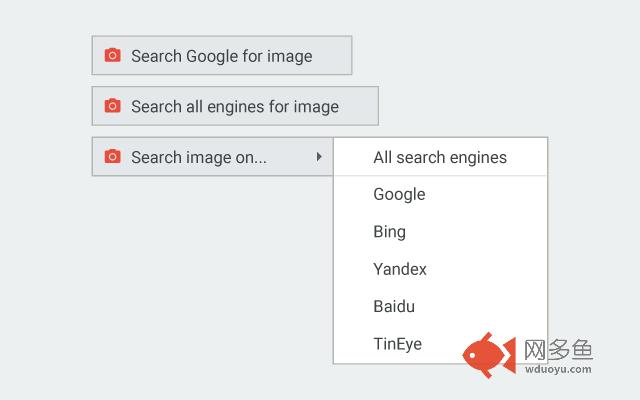Viewport: 640px width, 400px height.
Task: Click the camera icon beside Search Google for image
Action: tap(113, 56)
